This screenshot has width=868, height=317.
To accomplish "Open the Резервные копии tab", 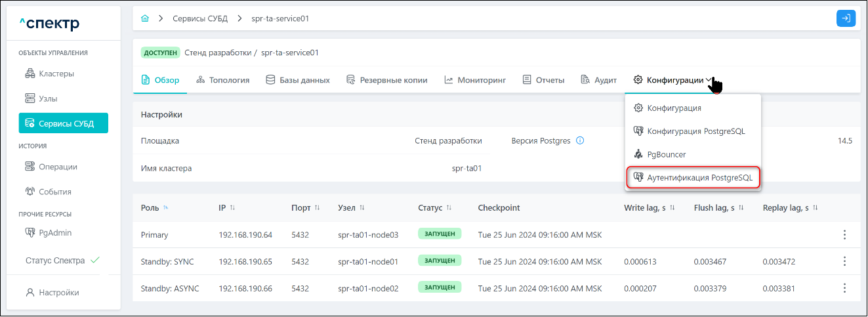I will [387, 80].
